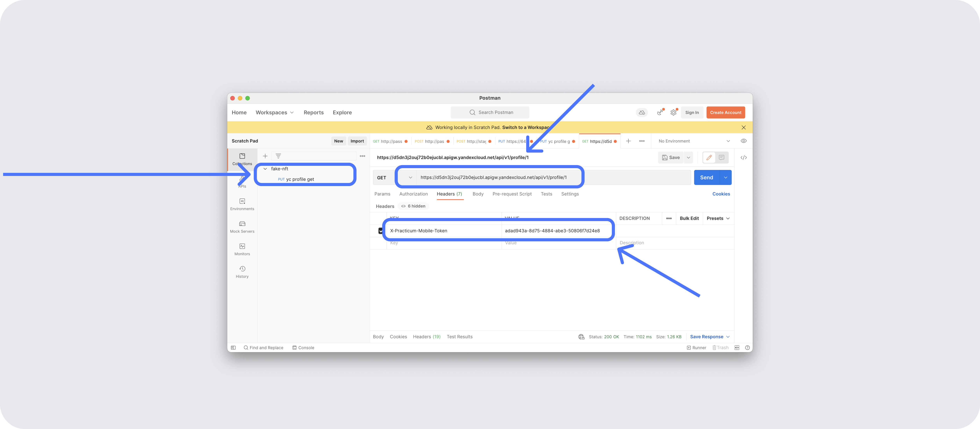The image size is (980, 429).
Task: Click the Save button
Action: point(671,158)
